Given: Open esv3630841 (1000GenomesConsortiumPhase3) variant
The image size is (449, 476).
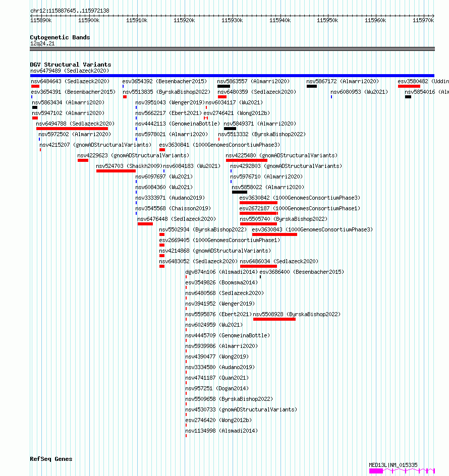Looking at the screenshot, I should click(219, 145).
